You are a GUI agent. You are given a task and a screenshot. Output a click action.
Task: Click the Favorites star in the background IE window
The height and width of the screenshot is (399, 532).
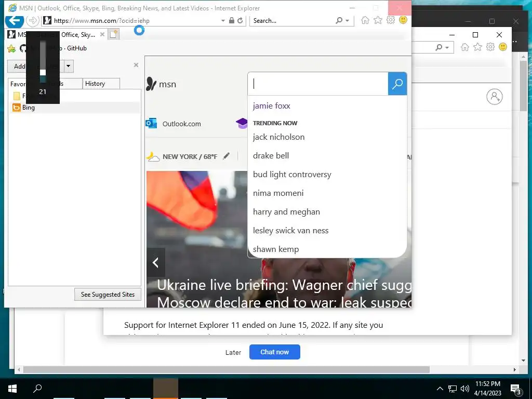click(478, 47)
